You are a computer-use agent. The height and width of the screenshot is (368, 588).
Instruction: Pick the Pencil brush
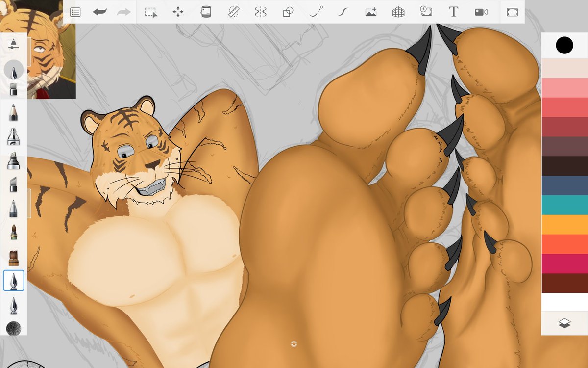click(14, 113)
